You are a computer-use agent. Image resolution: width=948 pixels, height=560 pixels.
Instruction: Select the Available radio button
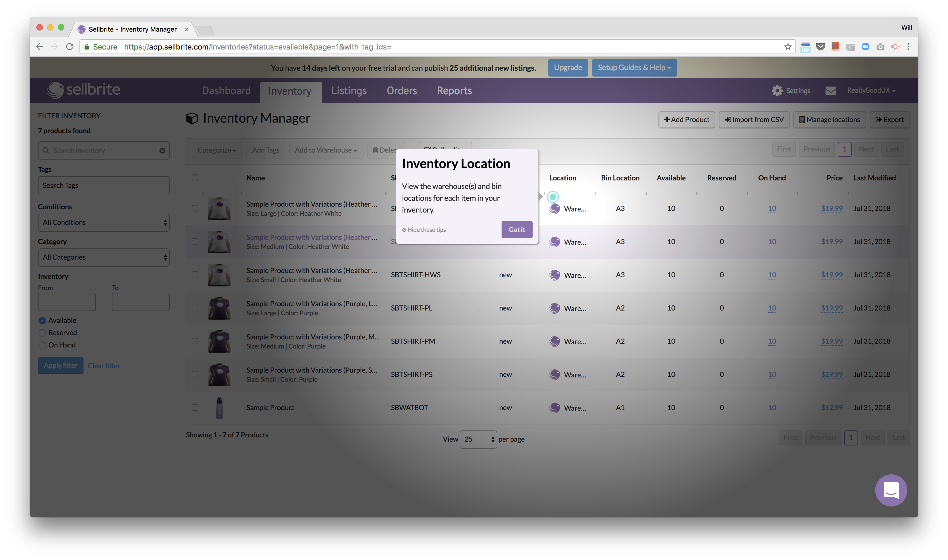[x=42, y=320]
